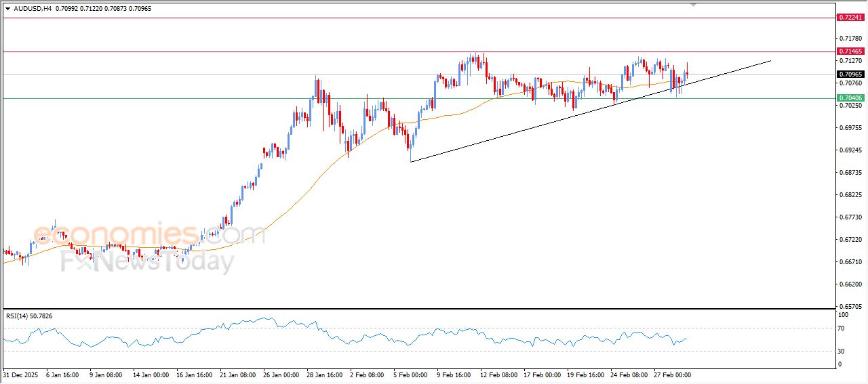This screenshot has width=868, height=384.
Task: Click the gray chart shift triangle marker
Action: [693, 4]
